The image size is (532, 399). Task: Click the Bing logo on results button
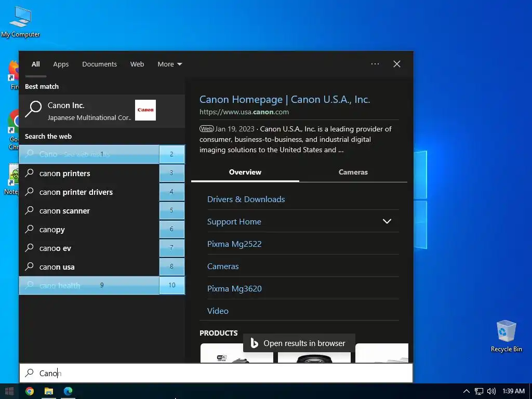[x=254, y=343]
